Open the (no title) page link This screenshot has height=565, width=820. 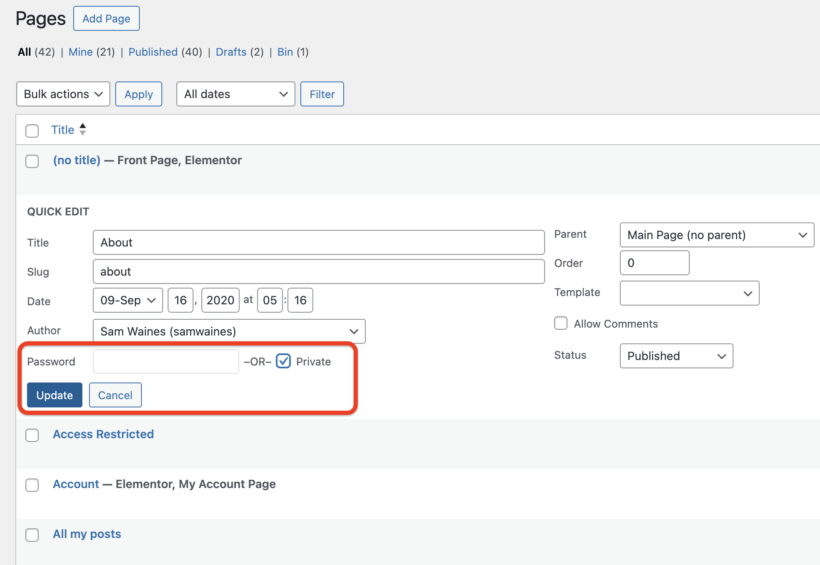tap(77, 160)
